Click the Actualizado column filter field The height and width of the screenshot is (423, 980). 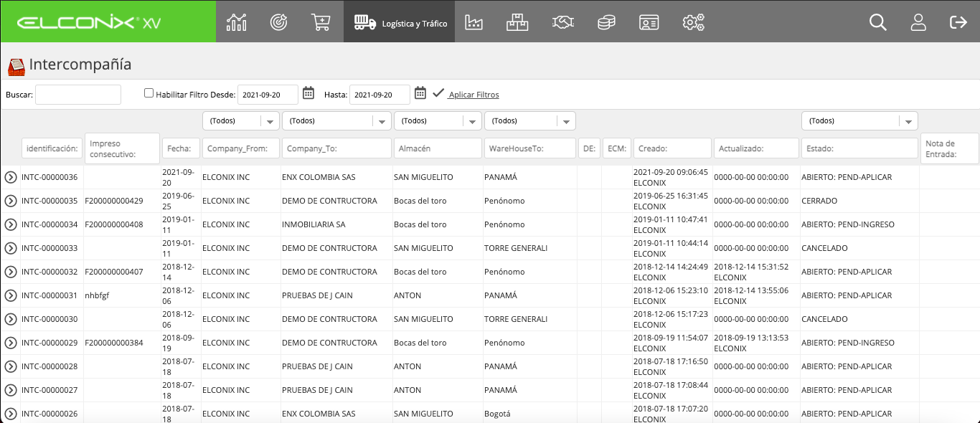[756, 148]
